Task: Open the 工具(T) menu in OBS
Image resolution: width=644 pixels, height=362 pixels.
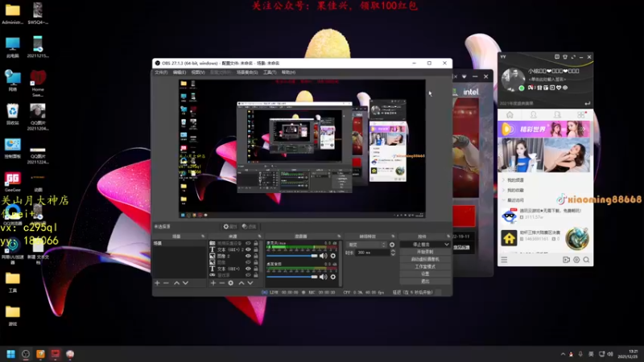Action: [270, 72]
